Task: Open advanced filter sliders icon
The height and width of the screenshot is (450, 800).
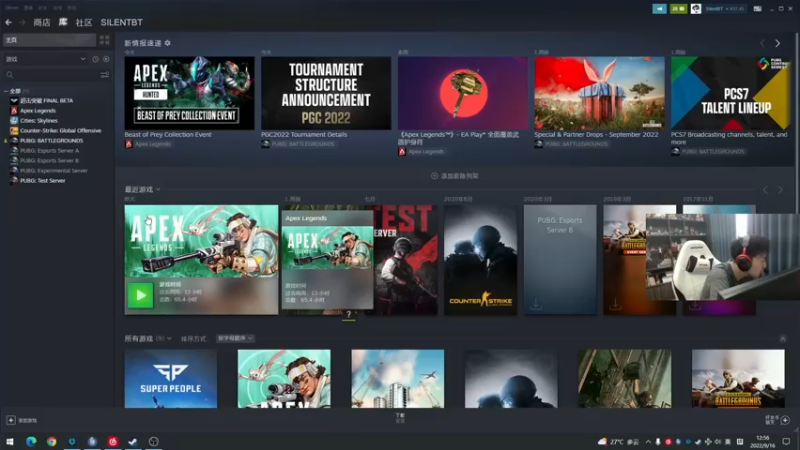Action: point(105,75)
